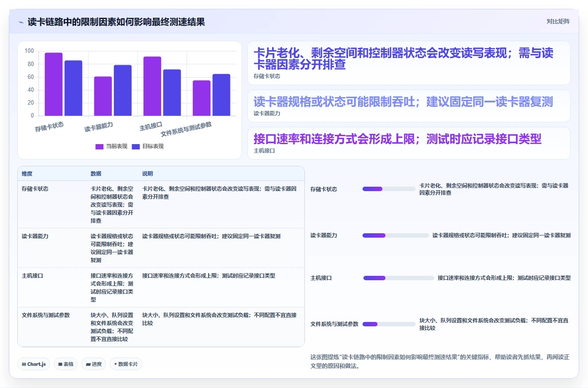Click the y-axis value 60

coord(31,77)
